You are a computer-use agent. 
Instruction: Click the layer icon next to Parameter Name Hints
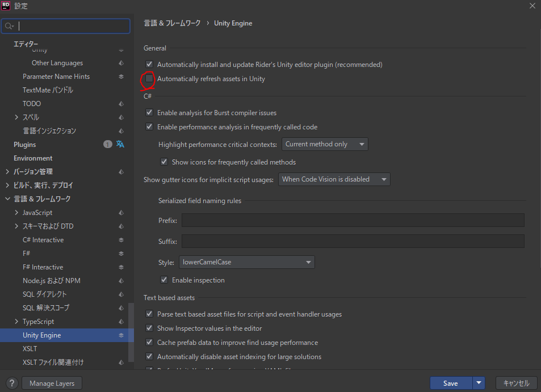click(x=121, y=77)
